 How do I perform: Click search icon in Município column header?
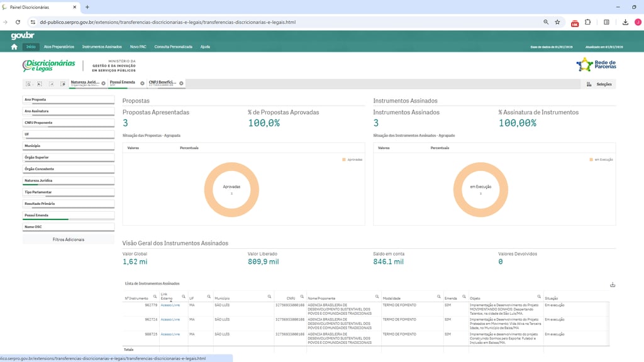(269, 296)
